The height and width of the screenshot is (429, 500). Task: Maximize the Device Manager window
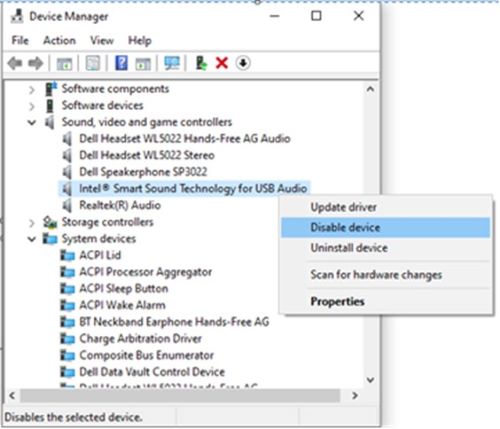pos(316,16)
